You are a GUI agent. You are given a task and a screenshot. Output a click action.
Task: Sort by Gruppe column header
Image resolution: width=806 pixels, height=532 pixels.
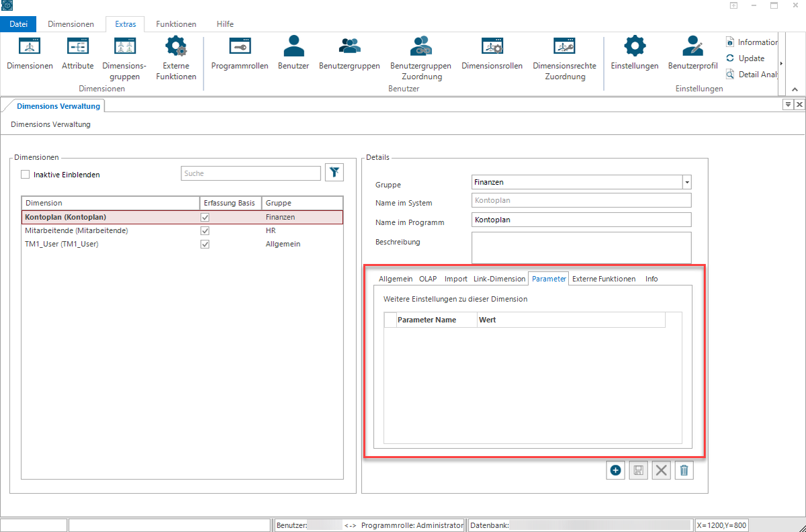coord(302,203)
